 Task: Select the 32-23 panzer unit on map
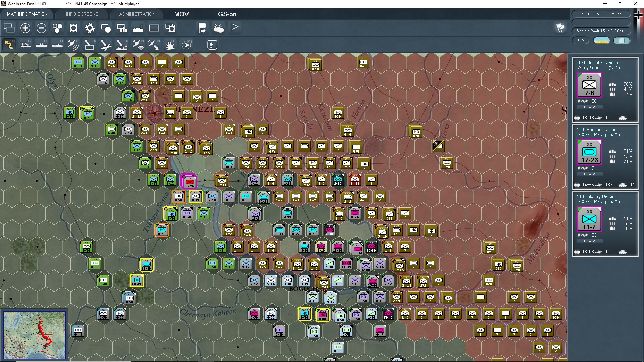point(263,197)
